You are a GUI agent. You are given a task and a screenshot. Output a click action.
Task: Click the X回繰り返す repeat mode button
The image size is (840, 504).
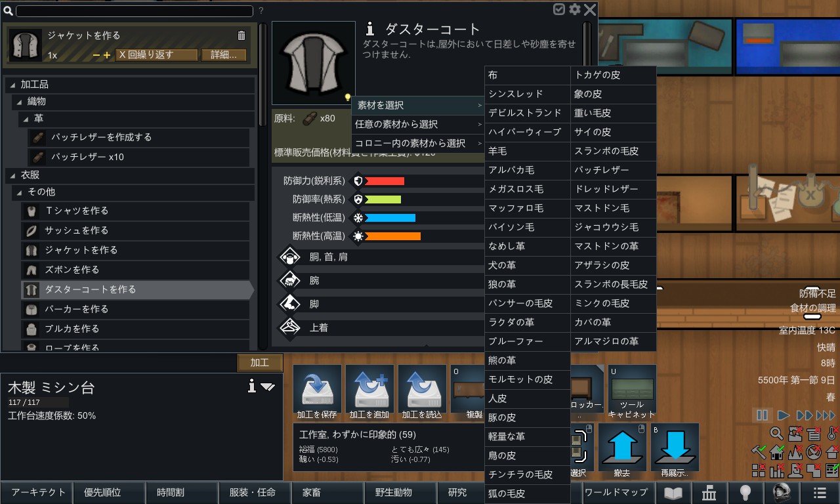coord(156,55)
